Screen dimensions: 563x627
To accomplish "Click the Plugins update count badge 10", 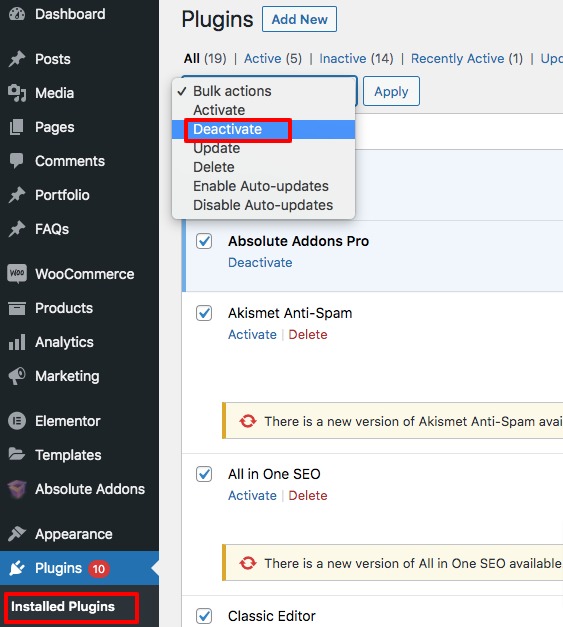I will 99,569.
